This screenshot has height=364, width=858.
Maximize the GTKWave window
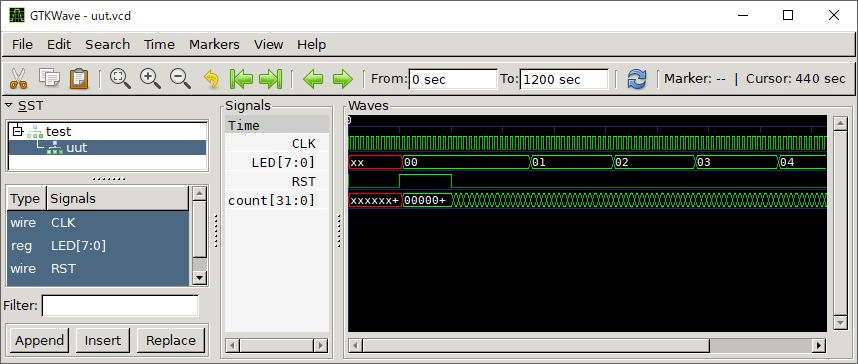(x=788, y=15)
